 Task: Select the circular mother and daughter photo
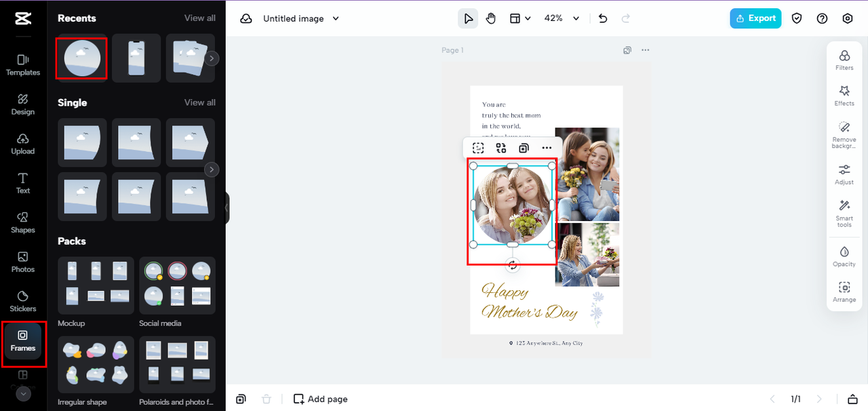tap(513, 205)
